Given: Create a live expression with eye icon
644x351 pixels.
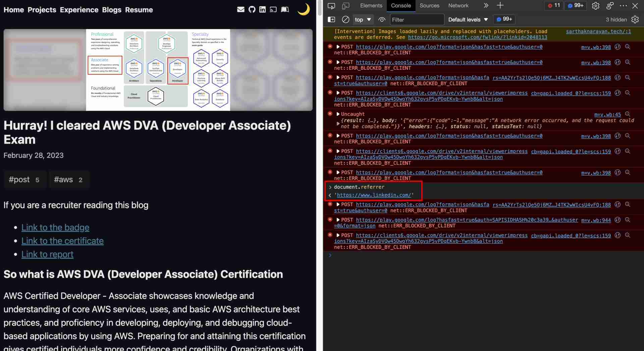Looking at the screenshot, I should coord(382,19).
